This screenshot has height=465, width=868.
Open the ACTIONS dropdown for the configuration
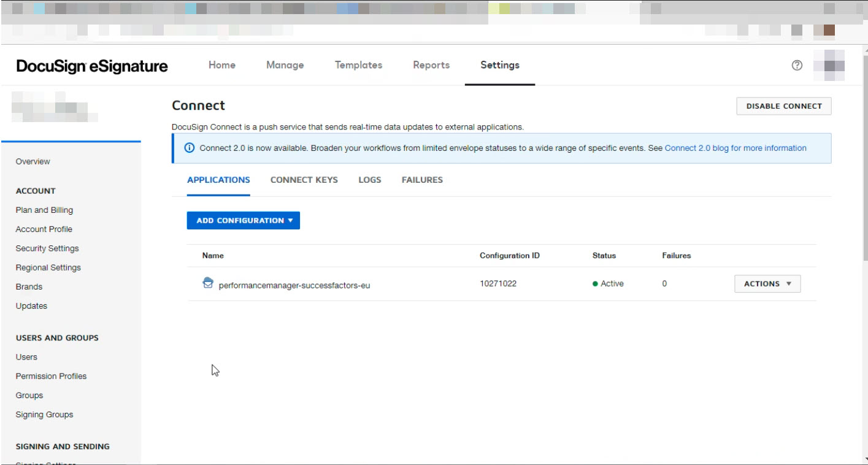[767, 283]
